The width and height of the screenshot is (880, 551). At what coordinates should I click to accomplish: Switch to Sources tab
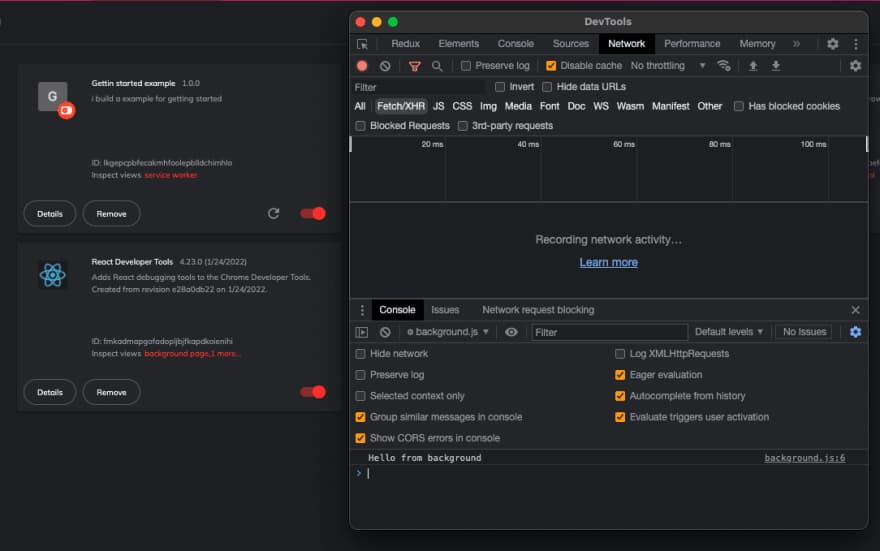571,44
